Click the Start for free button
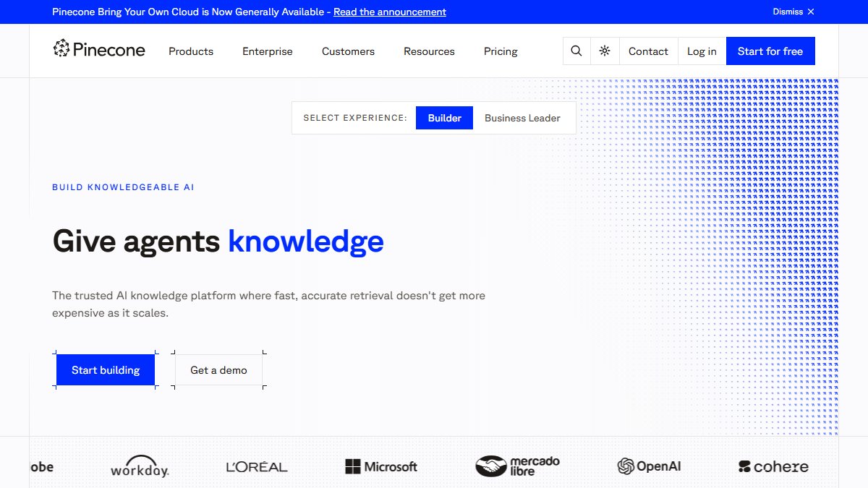868x488 pixels. point(770,51)
